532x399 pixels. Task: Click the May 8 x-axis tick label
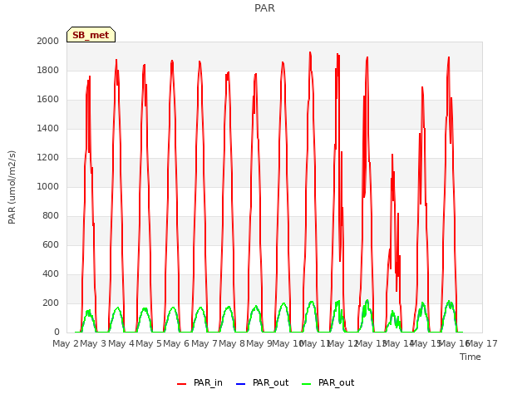tap(232, 343)
